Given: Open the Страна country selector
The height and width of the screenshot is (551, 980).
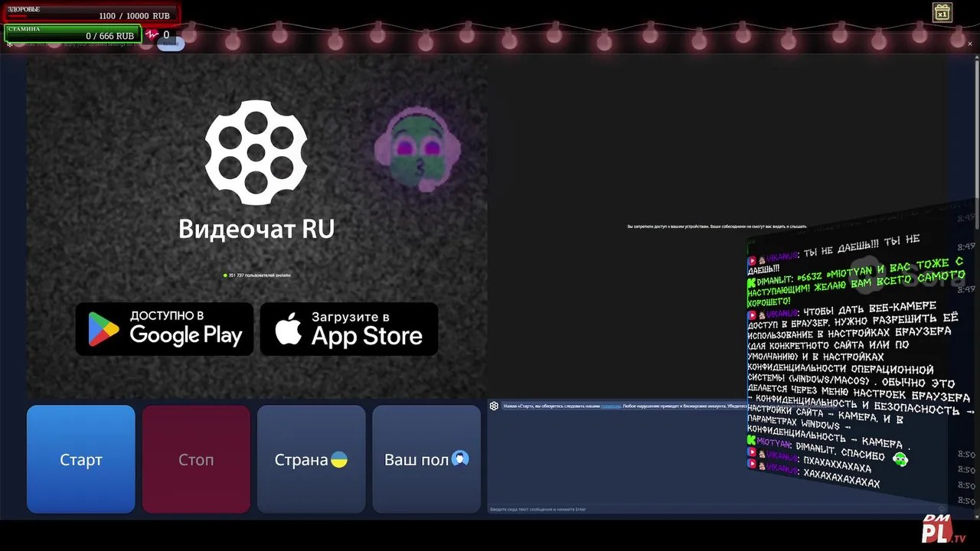Looking at the screenshot, I should coord(311,459).
